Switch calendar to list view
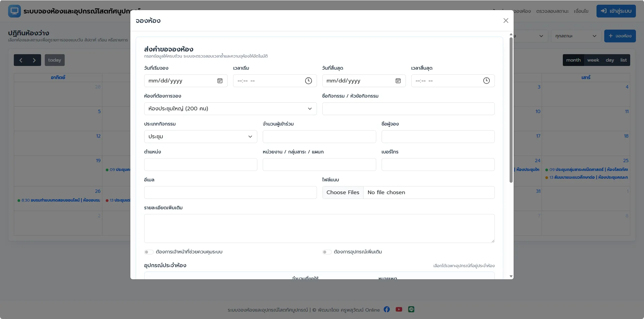 pyautogui.click(x=623, y=60)
